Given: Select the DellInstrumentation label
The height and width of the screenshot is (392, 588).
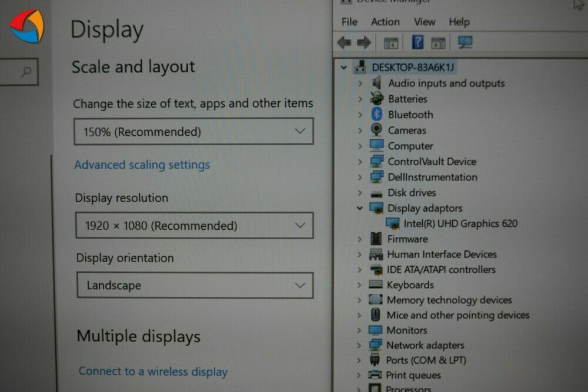Looking at the screenshot, I should [432, 177].
